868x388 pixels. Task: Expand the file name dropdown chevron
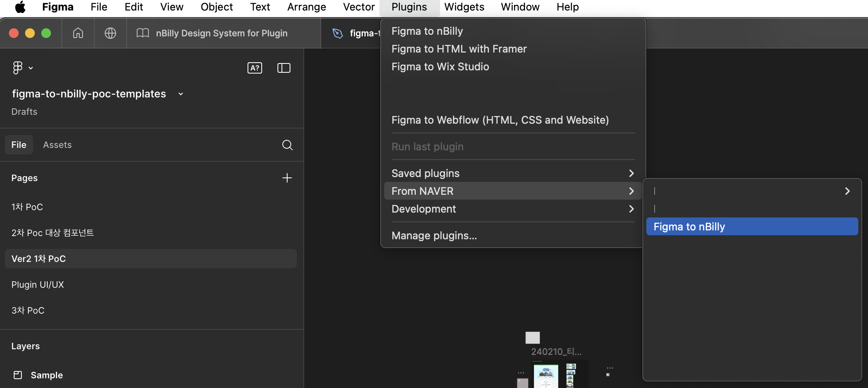coord(181,94)
